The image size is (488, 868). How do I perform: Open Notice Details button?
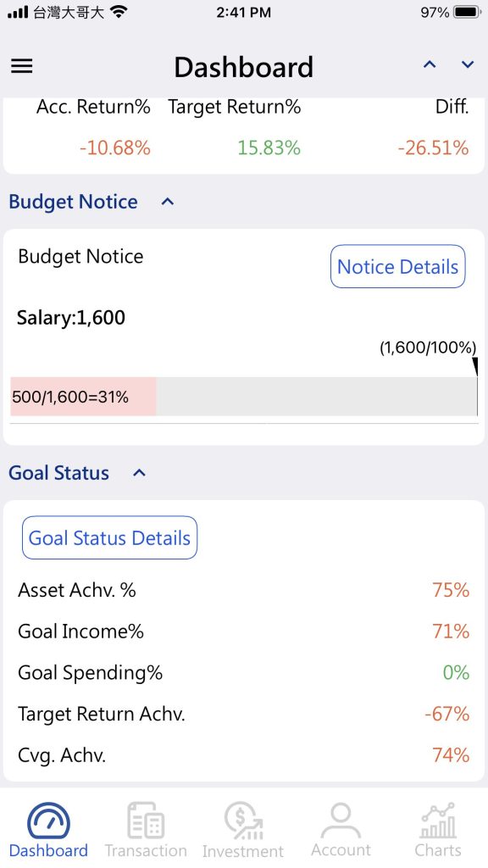click(x=398, y=266)
